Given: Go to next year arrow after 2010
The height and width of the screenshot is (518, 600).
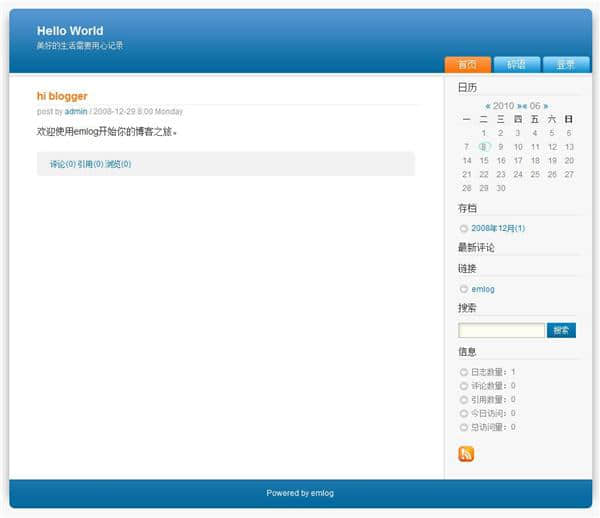Looking at the screenshot, I should coord(519,106).
